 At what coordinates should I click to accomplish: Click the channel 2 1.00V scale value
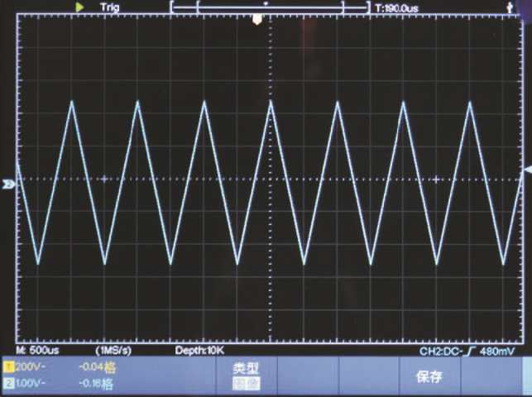(x=30, y=384)
